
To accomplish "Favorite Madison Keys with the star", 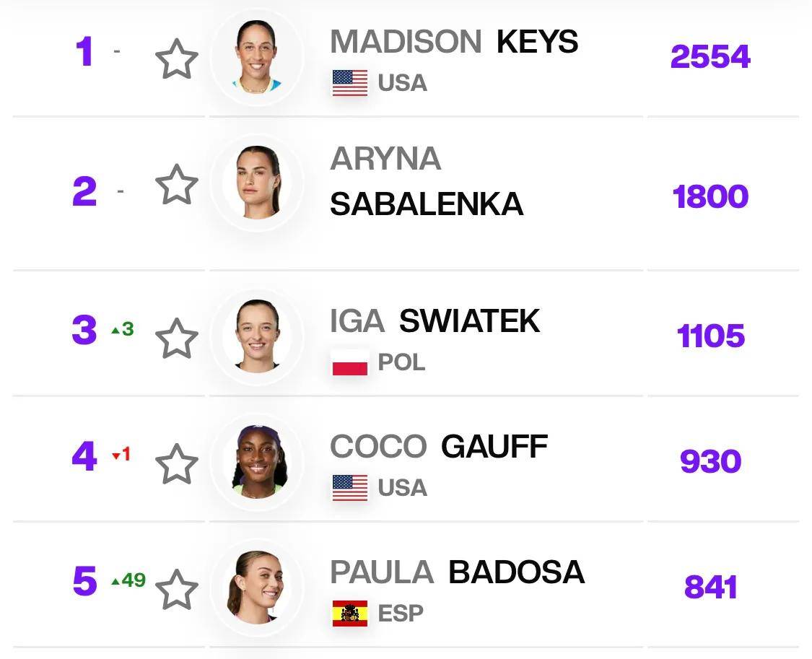I will tap(177, 59).
